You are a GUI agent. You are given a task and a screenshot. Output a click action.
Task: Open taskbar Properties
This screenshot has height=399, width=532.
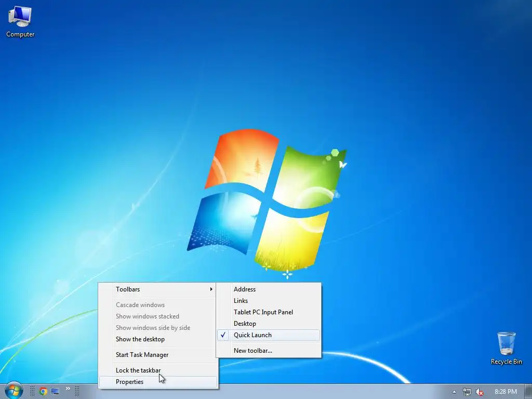(157, 382)
